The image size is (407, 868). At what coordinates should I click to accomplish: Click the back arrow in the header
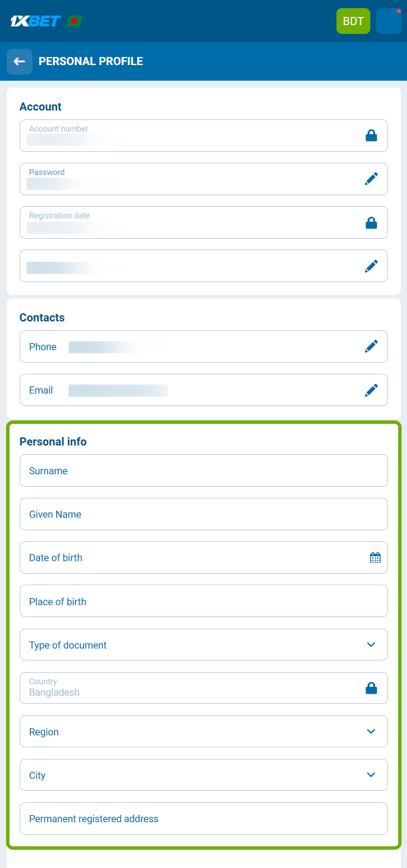point(19,61)
